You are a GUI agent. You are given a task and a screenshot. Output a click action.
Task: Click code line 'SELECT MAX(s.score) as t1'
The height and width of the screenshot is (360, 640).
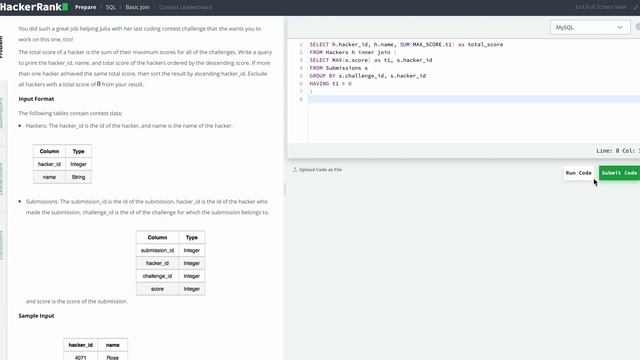tap(371, 60)
